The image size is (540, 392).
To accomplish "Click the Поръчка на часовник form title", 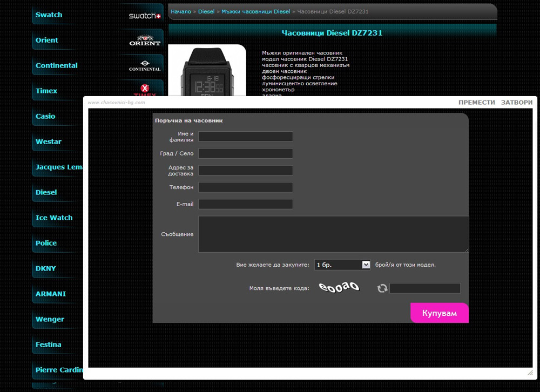I will click(x=188, y=120).
